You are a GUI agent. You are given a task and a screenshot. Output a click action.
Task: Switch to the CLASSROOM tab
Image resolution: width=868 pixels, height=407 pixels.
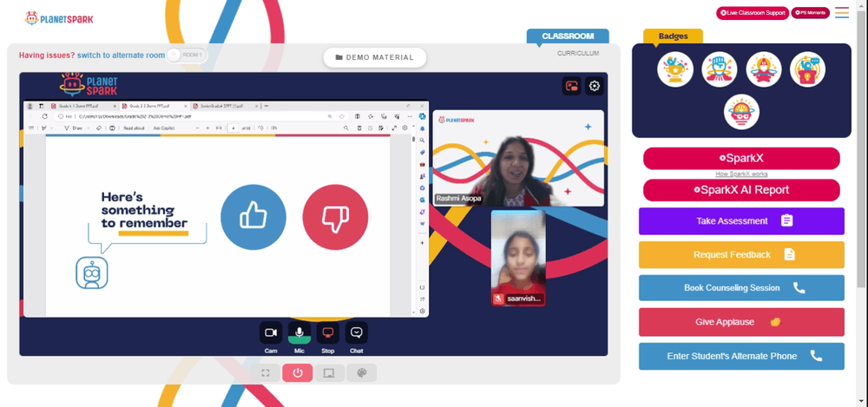568,36
